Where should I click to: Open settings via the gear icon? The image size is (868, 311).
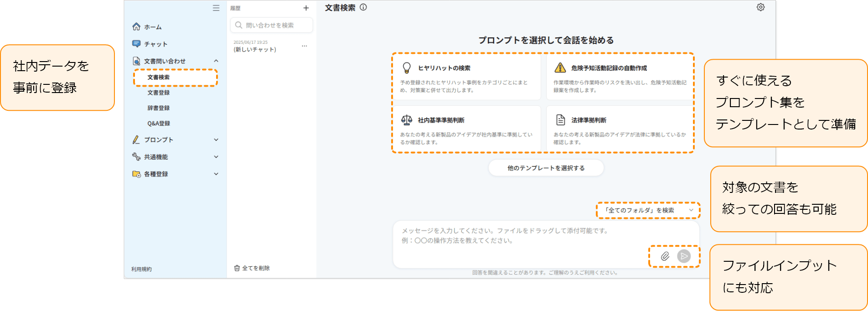(760, 7)
